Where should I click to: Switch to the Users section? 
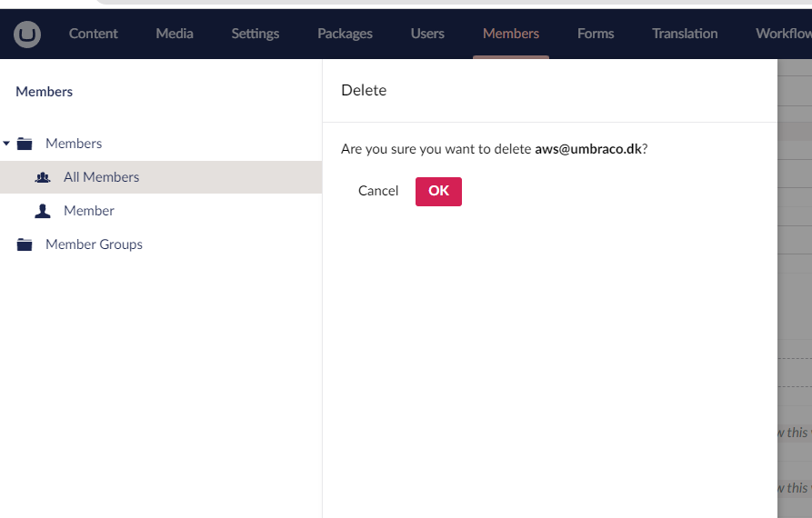pyautogui.click(x=427, y=34)
